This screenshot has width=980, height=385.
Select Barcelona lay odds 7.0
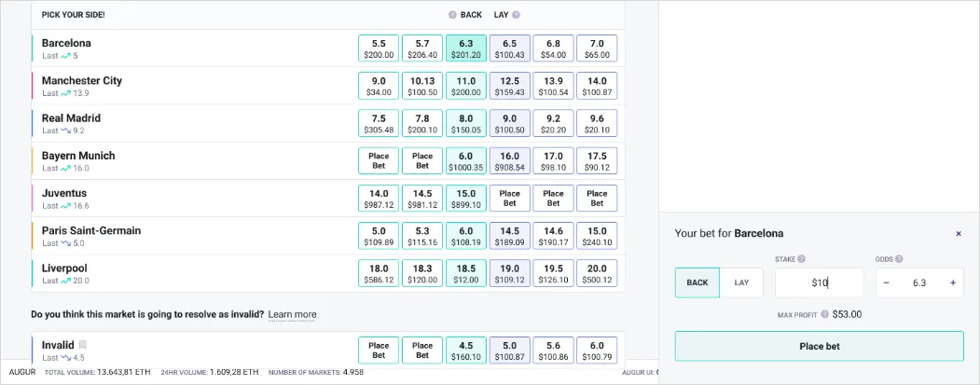coord(597,48)
